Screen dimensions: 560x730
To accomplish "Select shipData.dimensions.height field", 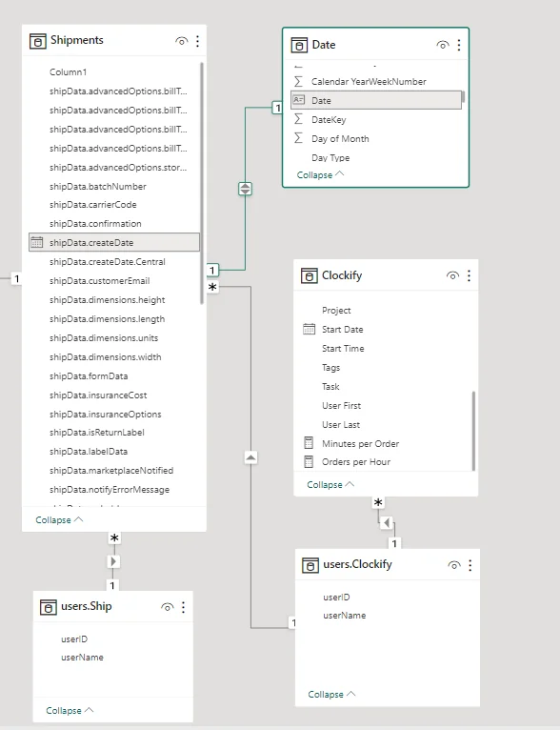I will pos(108,300).
